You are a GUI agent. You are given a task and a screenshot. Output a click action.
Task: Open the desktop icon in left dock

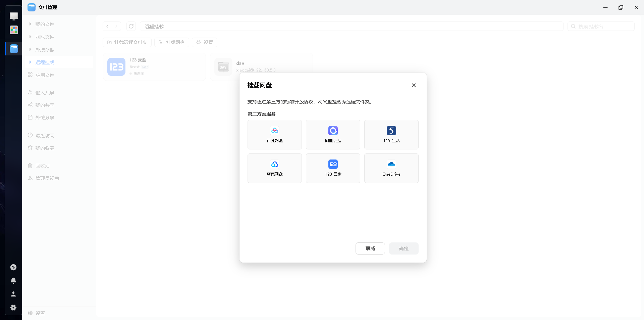[x=14, y=16]
